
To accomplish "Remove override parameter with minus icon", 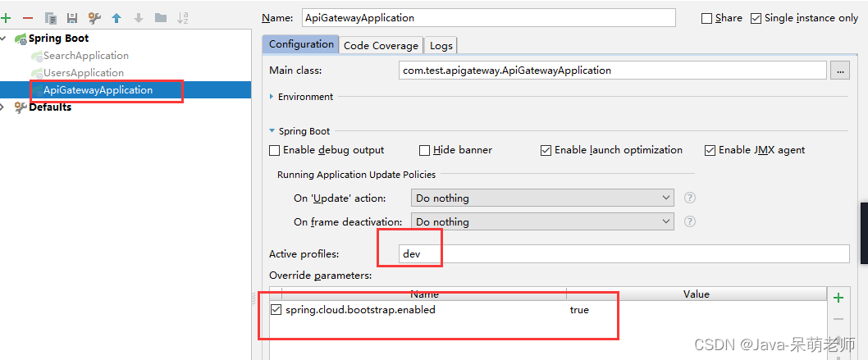I will tap(838, 319).
